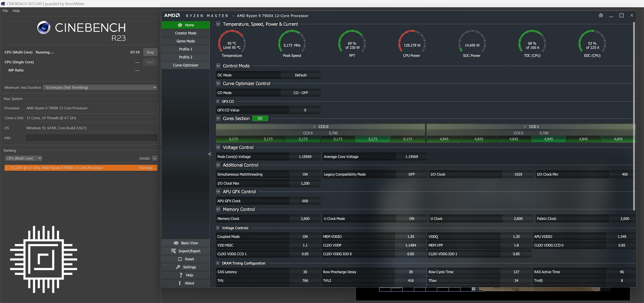
Task: Toggle the CO Mode CO - OFF value
Action: coord(301,93)
